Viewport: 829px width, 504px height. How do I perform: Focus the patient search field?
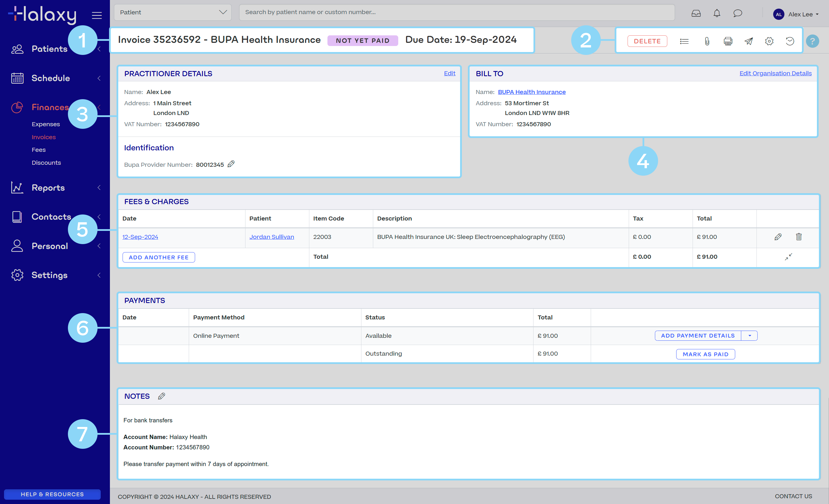pyautogui.click(x=457, y=12)
